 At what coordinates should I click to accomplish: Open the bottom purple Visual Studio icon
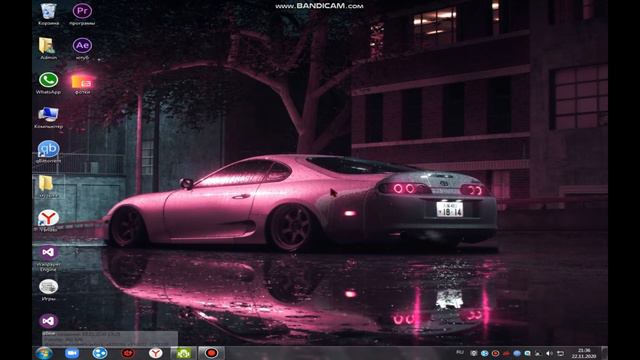[x=48, y=321]
